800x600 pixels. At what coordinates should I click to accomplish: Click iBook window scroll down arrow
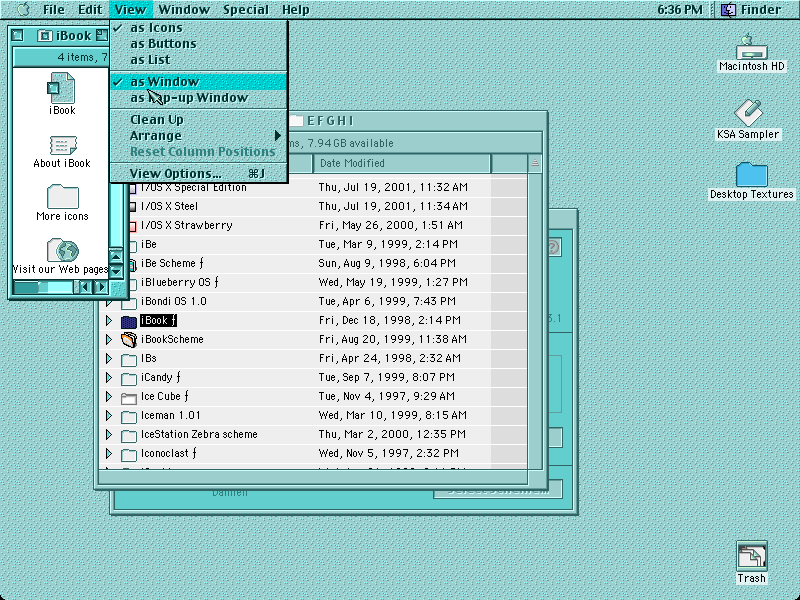(x=116, y=271)
